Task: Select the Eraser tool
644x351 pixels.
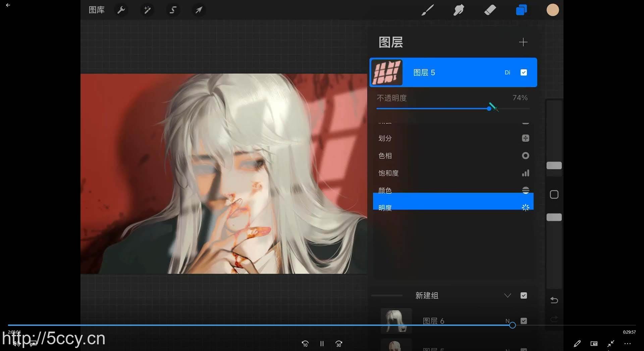Action: pos(490,10)
